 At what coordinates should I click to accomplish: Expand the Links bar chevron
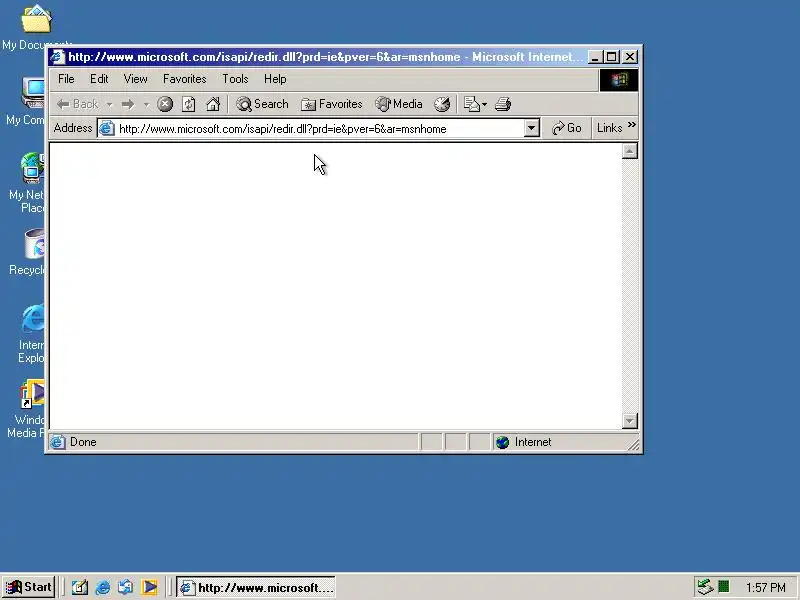632,124
